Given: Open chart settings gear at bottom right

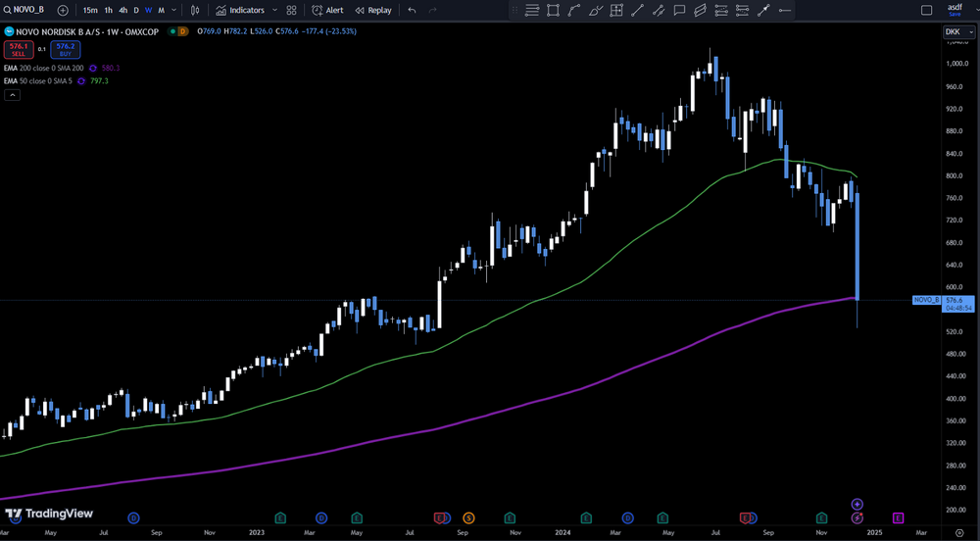Looking at the screenshot, I should coord(960,533).
